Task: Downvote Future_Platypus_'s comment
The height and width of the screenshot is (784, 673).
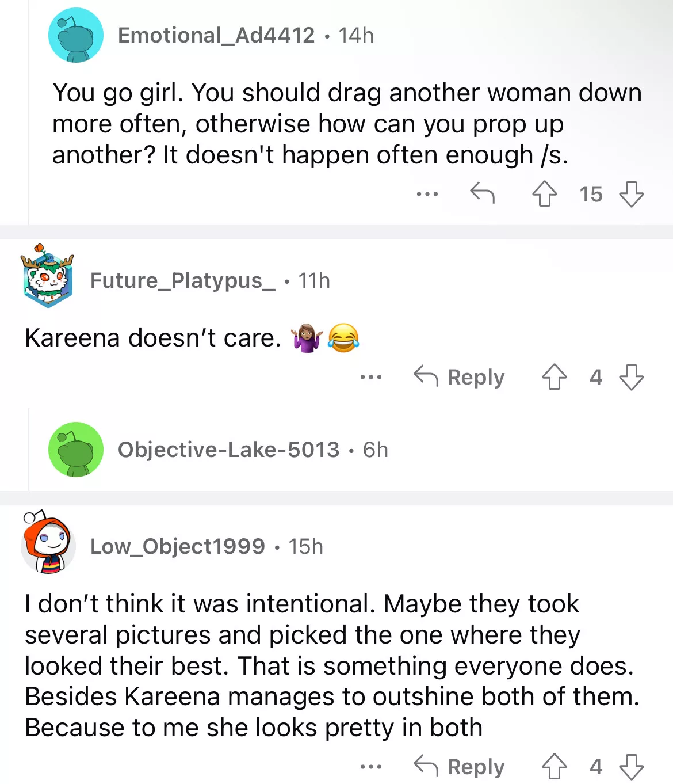Action: point(631,377)
